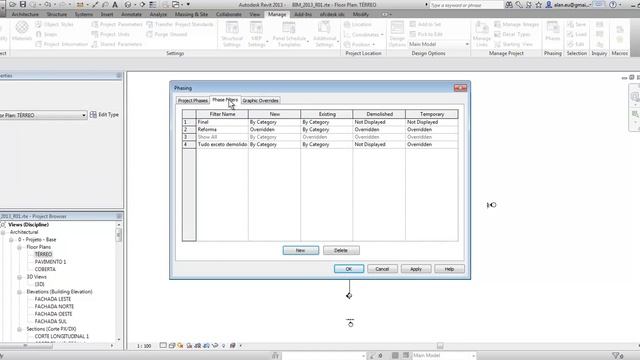Image resolution: width=640 pixels, height=360 pixels.
Task: Open the Annotate ribbon tab
Action: 131,14
